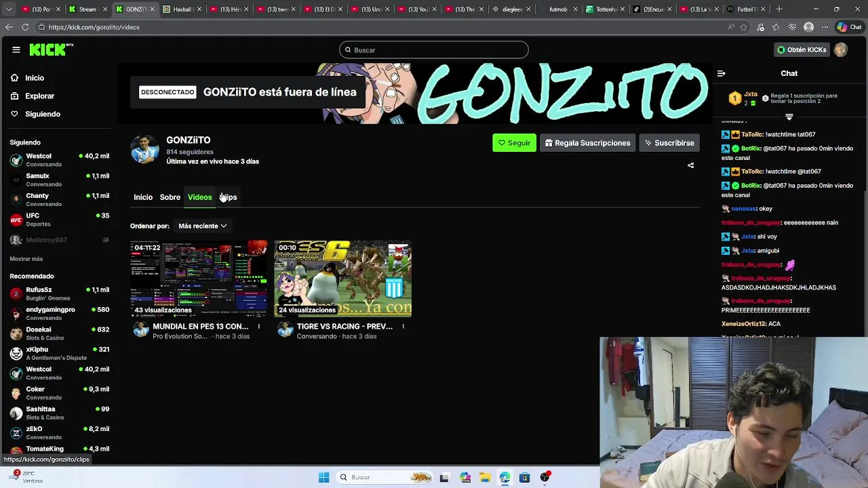Open UFC channel in sidebar
This screenshot has width=868, height=488.
[59, 220]
